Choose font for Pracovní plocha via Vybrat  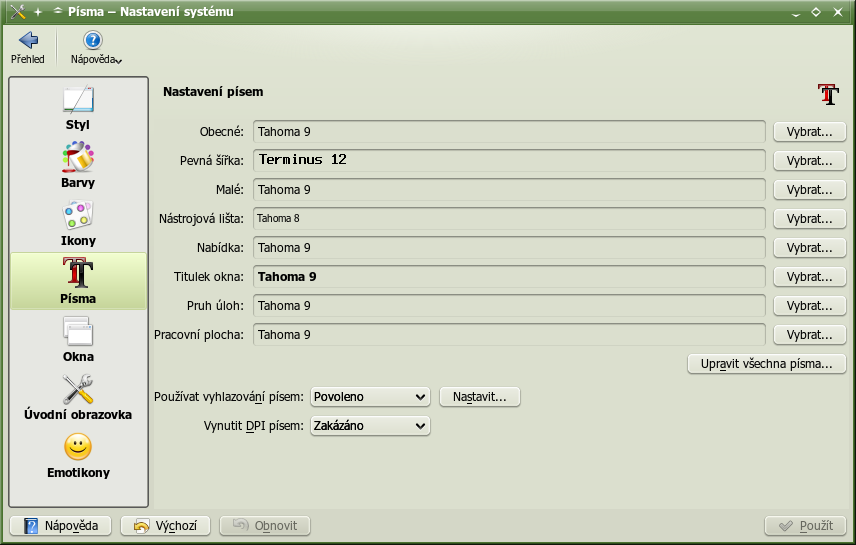tap(810, 335)
